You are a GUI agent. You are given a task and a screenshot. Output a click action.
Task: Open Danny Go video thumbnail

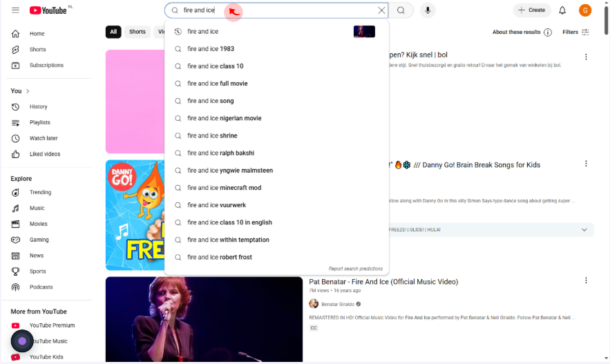135,215
